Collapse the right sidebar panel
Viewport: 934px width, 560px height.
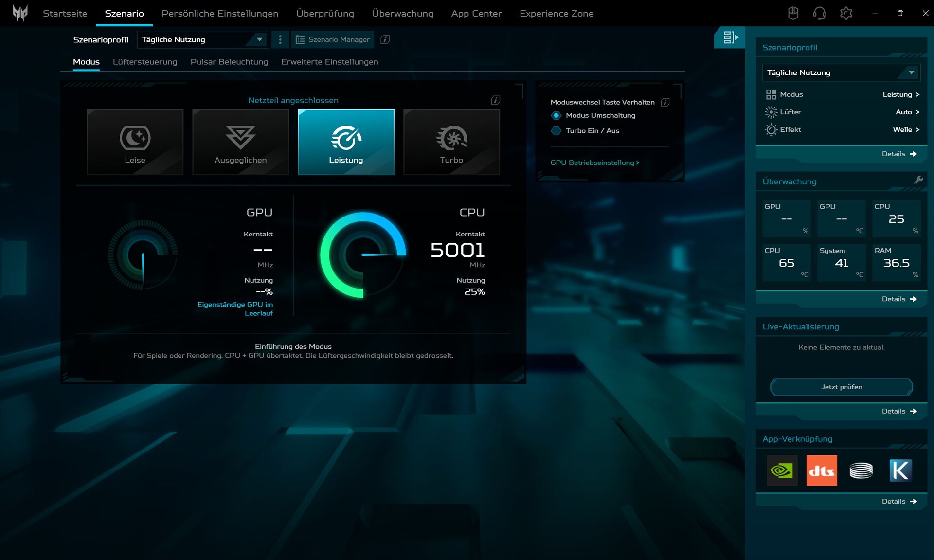coord(730,37)
